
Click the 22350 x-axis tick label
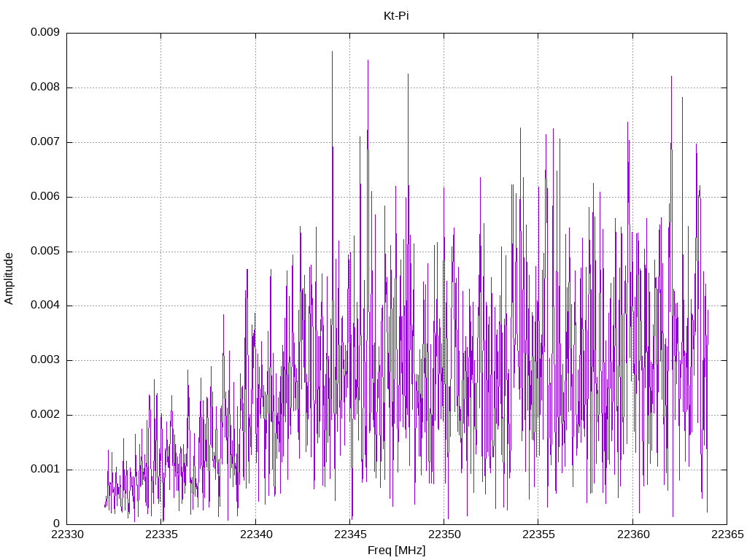(x=444, y=534)
